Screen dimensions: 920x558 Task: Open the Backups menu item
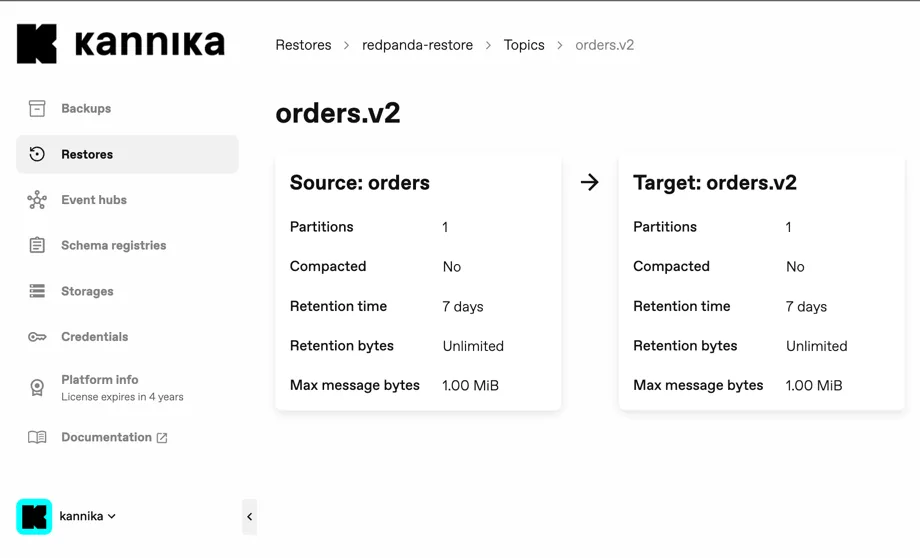(86, 108)
